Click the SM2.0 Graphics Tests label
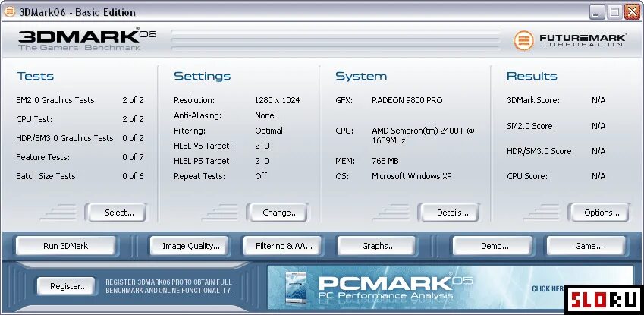The image size is (644, 315). tap(57, 100)
